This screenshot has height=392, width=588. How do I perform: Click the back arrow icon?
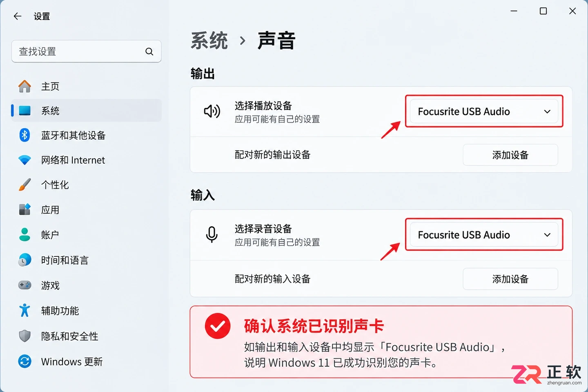(x=17, y=16)
